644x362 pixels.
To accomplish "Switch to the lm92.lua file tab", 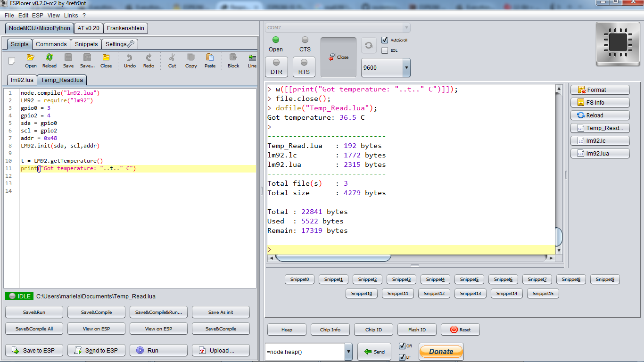I will tap(22, 80).
